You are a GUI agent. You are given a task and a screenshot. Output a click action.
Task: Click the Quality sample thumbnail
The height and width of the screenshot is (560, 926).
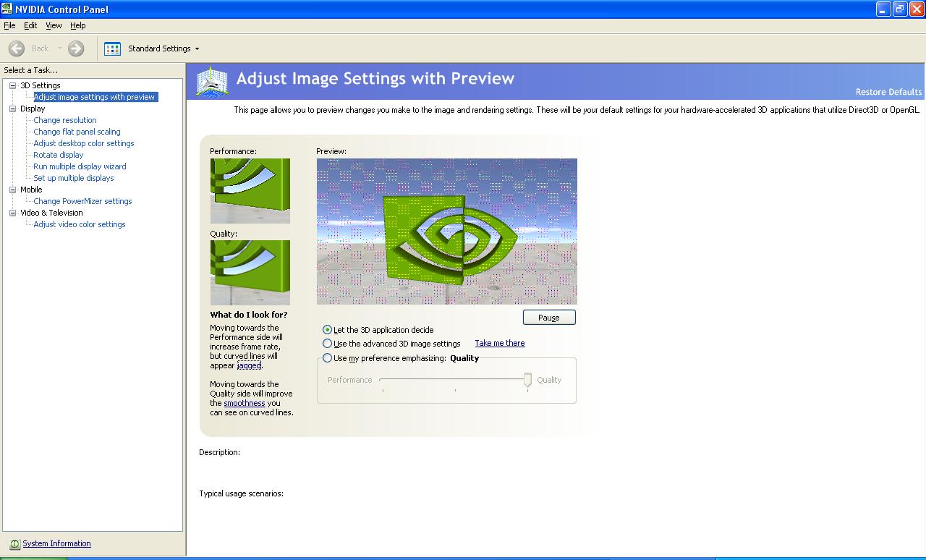tap(250, 273)
